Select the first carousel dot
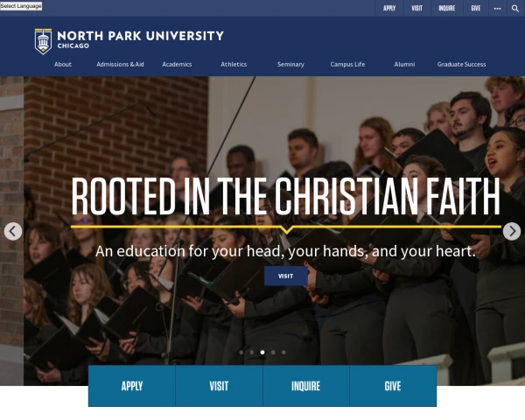This screenshot has width=525, height=420. [x=241, y=353]
